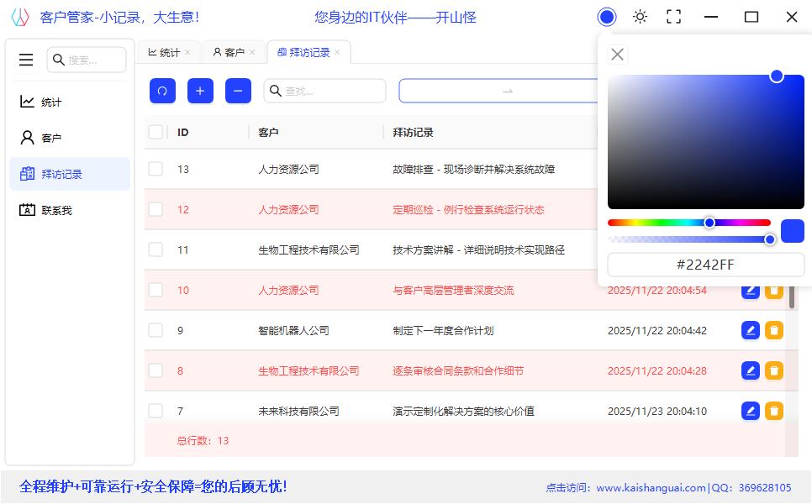Check the row with ID 9
This screenshot has width=812, height=504.
[x=156, y=330]
